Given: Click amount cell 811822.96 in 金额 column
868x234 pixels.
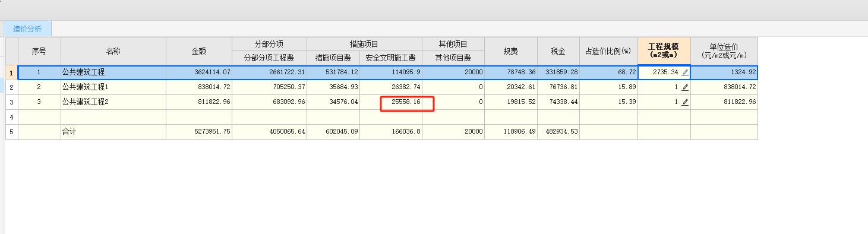Looking at the screenshot, I should 199,102.
